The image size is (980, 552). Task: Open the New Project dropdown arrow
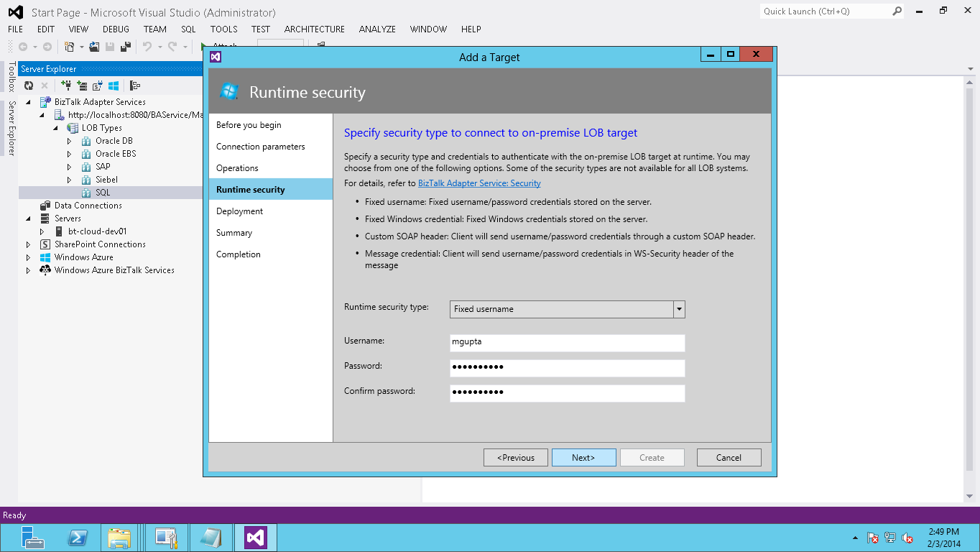pyautogui.click(x=81, y=47)
